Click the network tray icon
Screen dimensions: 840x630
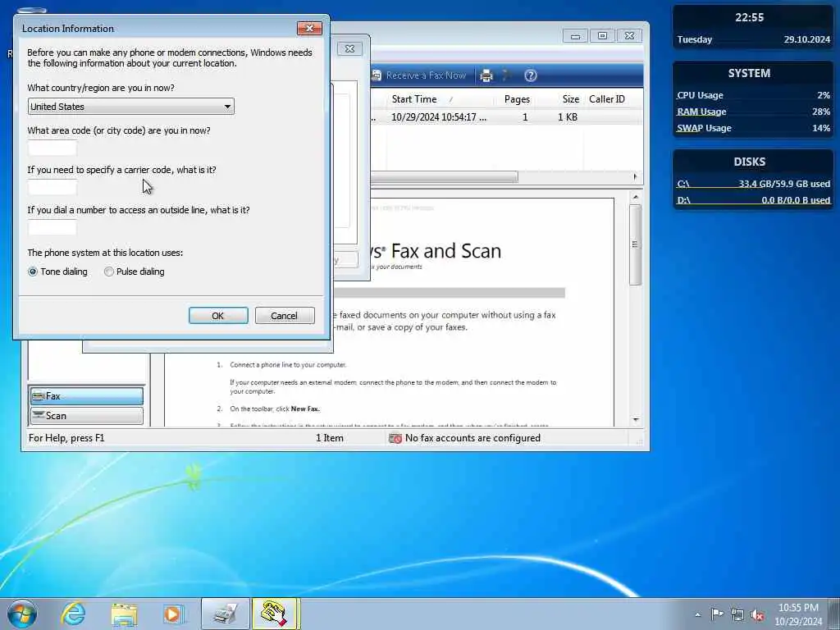[737, 614]
